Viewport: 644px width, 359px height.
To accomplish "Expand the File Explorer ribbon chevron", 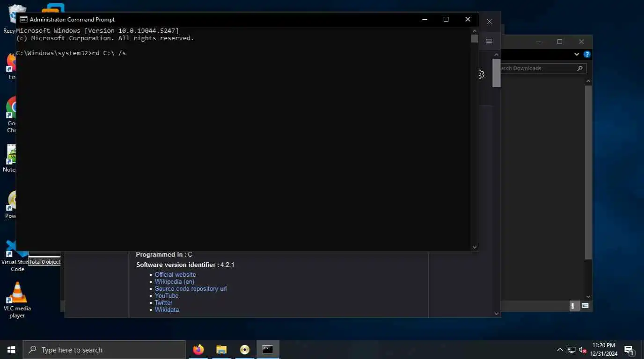I will [x=577, y=54].
